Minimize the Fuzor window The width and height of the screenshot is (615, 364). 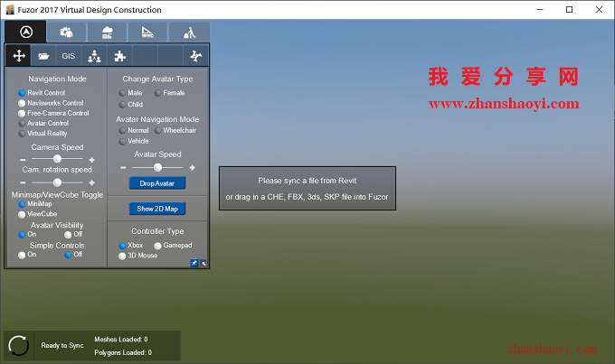click(x=540, y=9)
